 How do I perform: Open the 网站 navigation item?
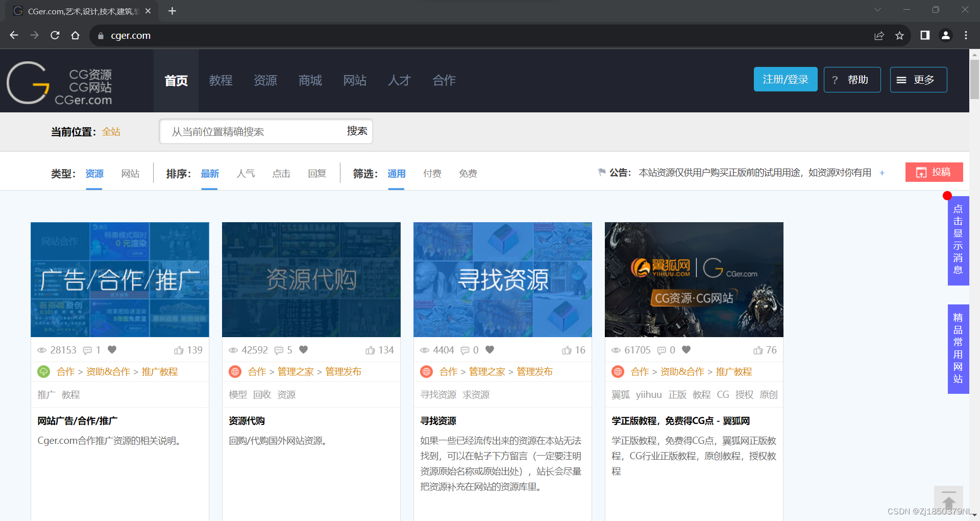pyautogui.click(x=355, y=81)
